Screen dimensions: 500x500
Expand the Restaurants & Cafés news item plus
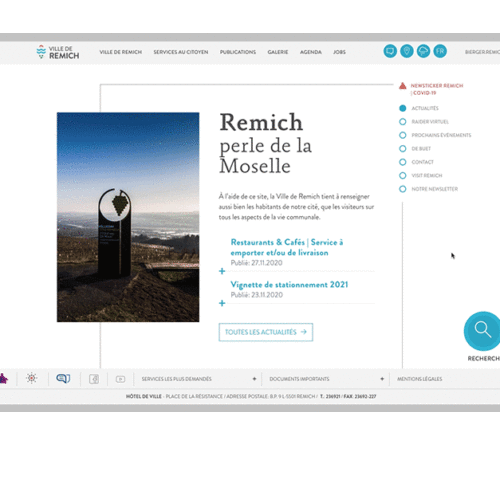point(222,271)
